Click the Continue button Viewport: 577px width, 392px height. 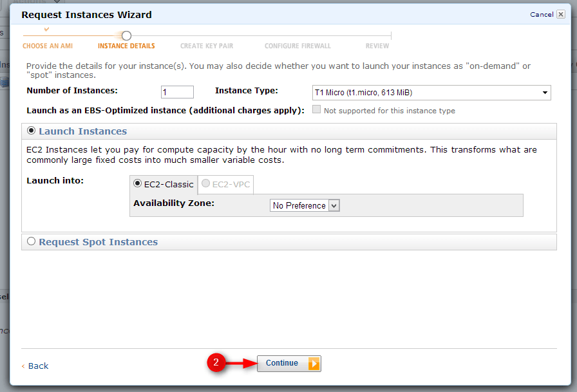click(289, 364)
